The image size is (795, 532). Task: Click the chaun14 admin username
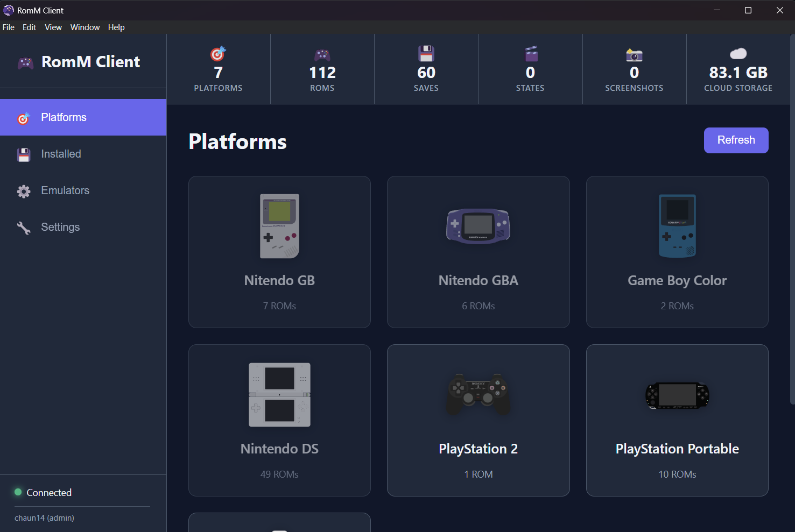(44, 517)
